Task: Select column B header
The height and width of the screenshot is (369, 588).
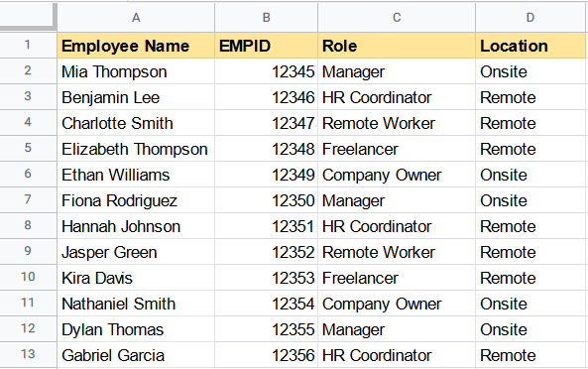Action: tap(267, 17)
